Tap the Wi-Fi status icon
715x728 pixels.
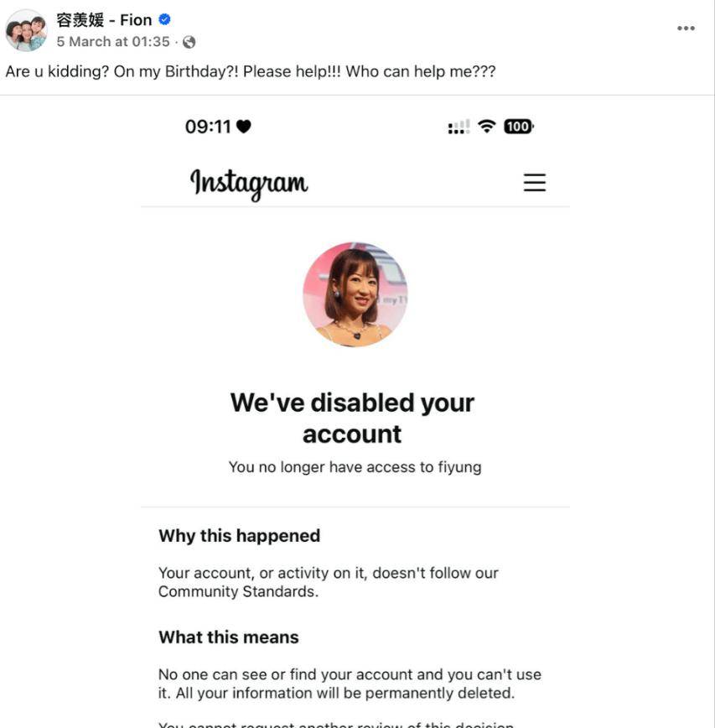[x=486, y=127]
